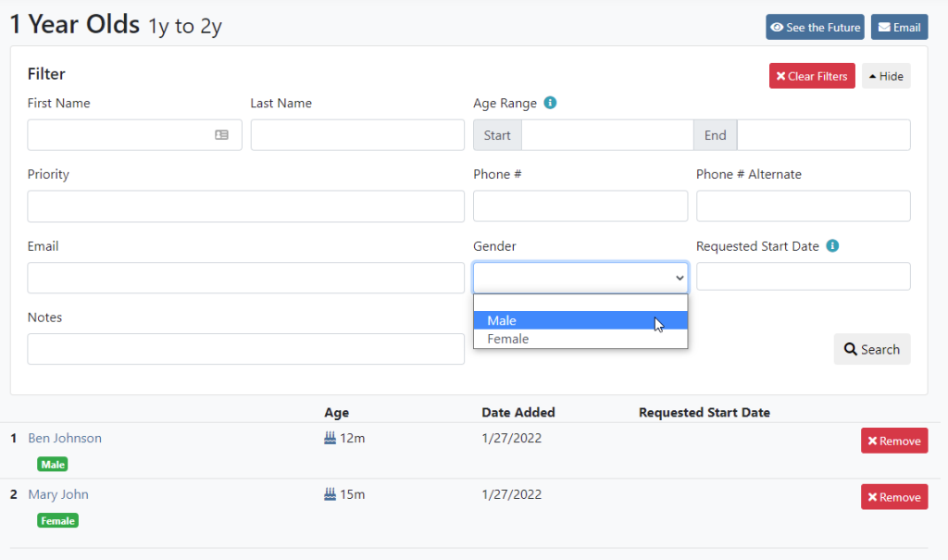
Task: Click the Male tag under Ben Johnson
Action: click(x=53, y=465)
